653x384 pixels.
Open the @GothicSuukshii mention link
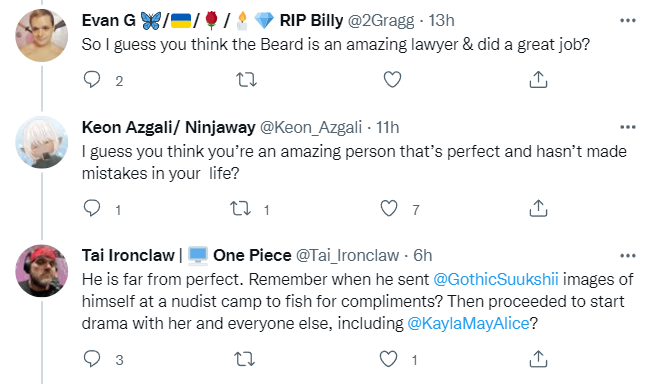pyautogui.click(x=496, y=279)
